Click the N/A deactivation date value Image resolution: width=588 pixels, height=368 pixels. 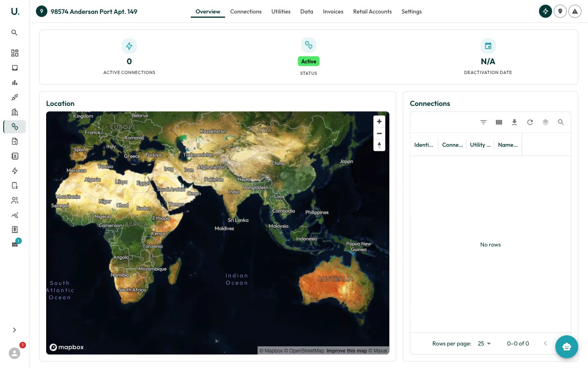point(488,61)
